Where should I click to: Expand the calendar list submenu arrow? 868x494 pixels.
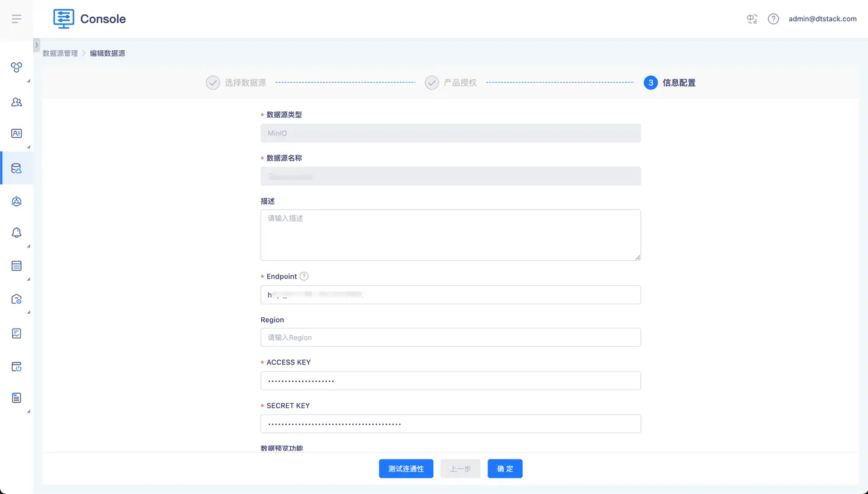(28, 279)
